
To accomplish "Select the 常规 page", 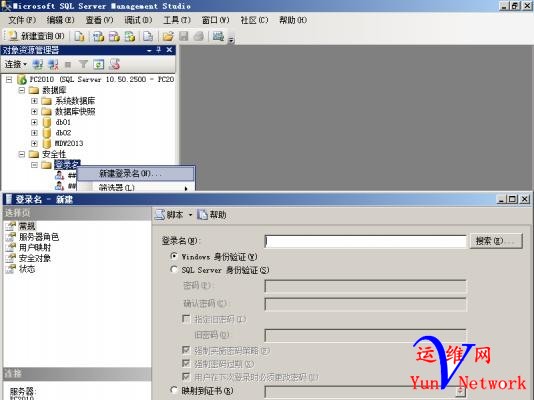I will point(27,226).
